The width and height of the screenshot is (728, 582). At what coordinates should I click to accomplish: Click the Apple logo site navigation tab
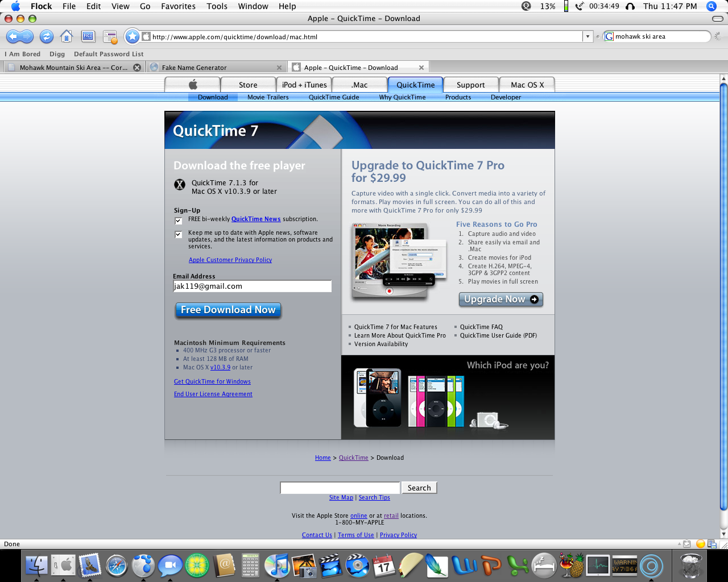193,85
